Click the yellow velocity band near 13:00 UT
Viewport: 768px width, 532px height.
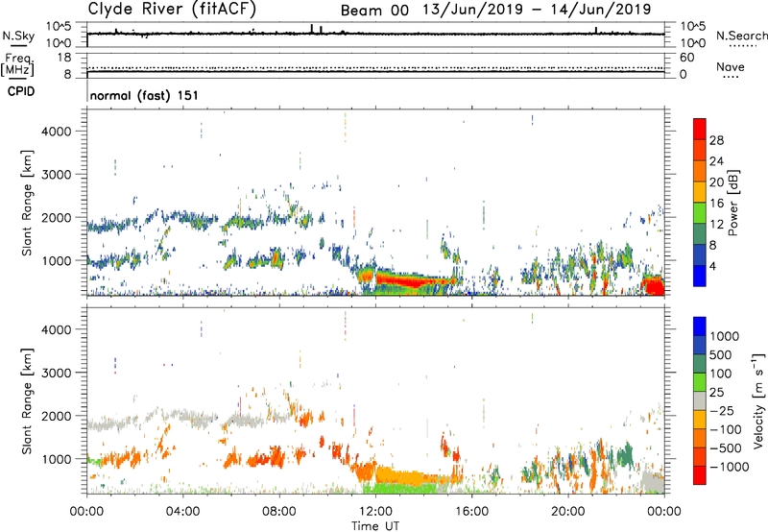point(412,476)
